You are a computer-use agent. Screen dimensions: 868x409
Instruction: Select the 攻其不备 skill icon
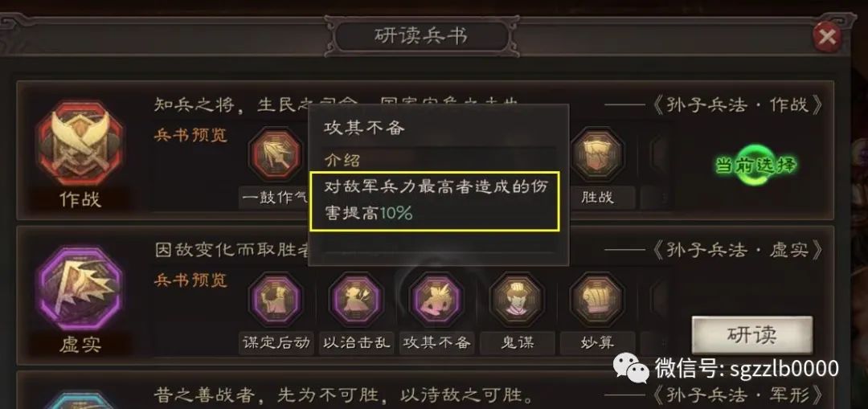click(x=436, y=300)
